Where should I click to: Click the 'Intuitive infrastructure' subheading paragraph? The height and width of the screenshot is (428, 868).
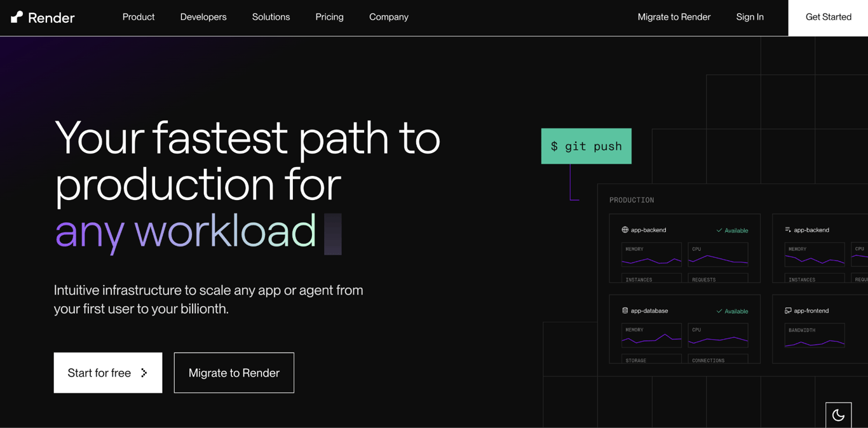pyautogui.click(x=208, y=299)
